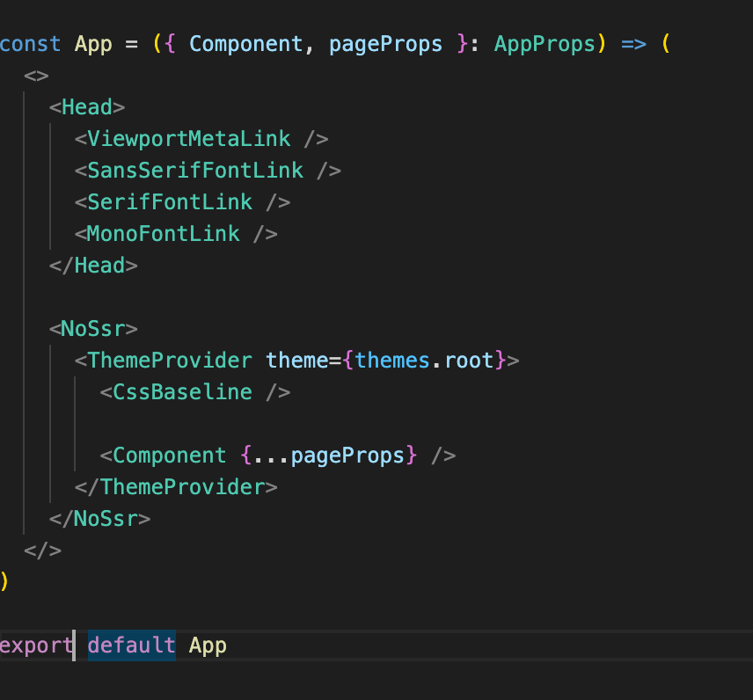
Task: Click 'App' after export default
Action: tap(208, 646)
